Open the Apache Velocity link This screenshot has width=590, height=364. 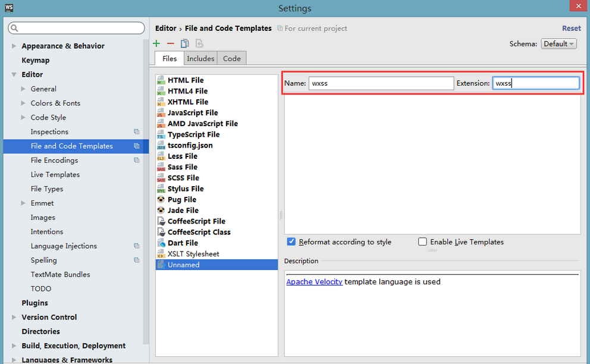(314, 281)
